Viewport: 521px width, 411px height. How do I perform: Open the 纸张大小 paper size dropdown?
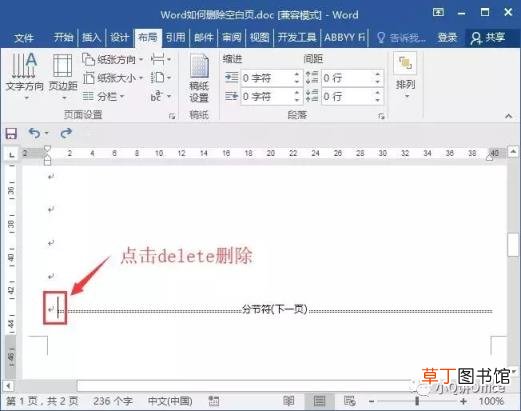pyautogui.click(x=113, y=78)
